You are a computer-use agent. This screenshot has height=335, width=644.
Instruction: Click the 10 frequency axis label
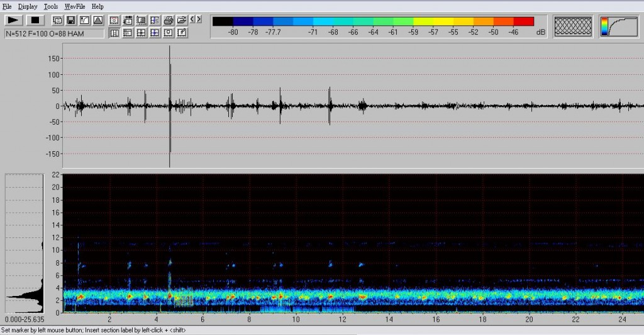coord(56,250)
